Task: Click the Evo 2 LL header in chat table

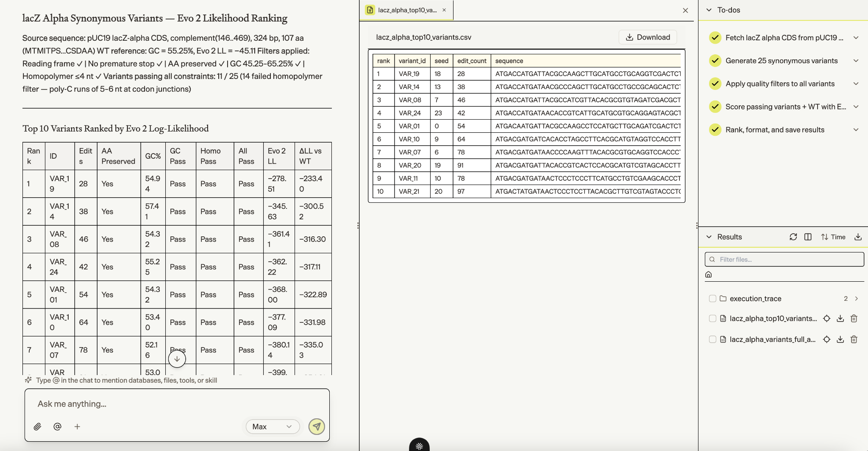Action: [x=278, y=156]
